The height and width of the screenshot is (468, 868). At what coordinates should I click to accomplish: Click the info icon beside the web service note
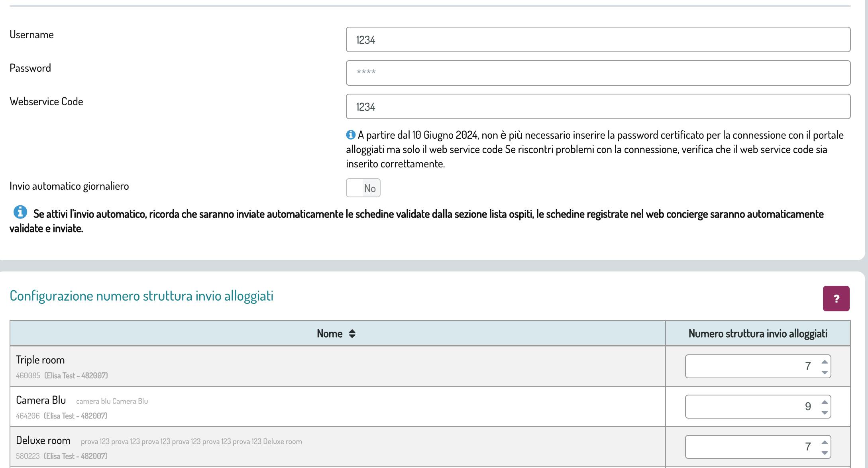point(350,135)
